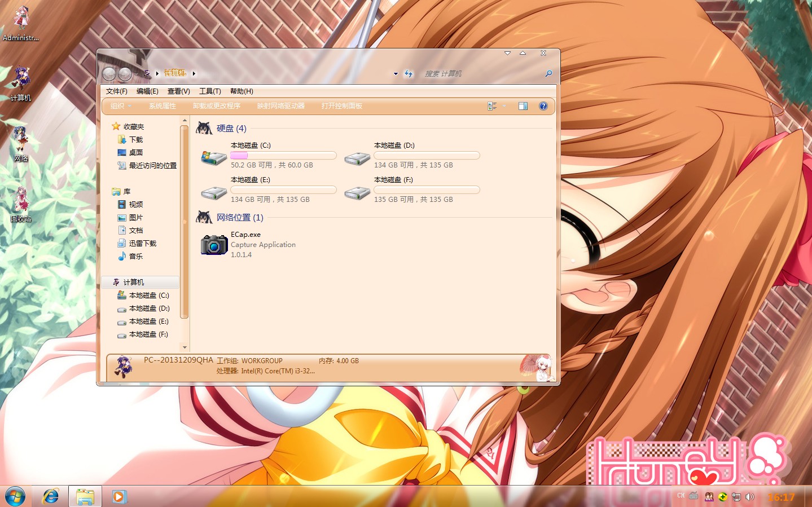Select 图片 library in the navigation pane
Viewport: 812px width, 507px height.
click(x=136, y=218)
